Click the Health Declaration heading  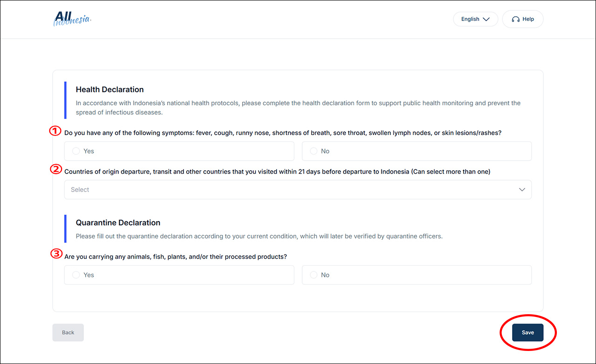(110, 89)
